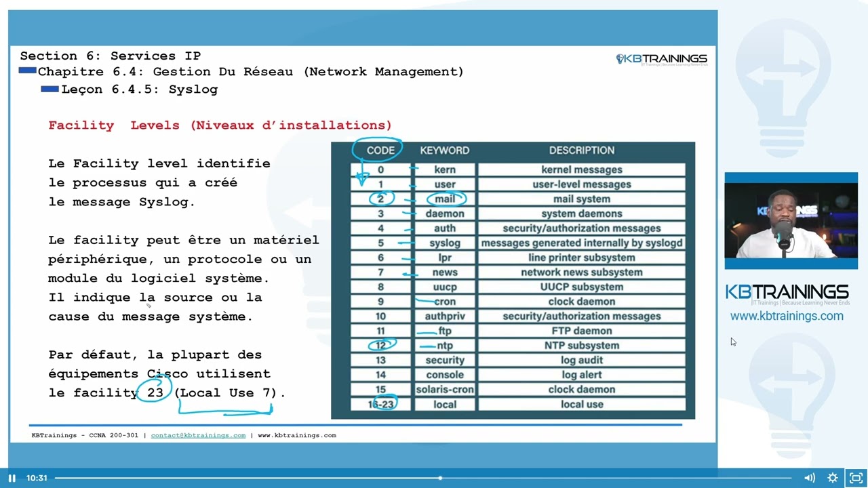Click the 'mail system' description cell
Viewport: 868px width, 488px height.
click(x=582, y=199)
